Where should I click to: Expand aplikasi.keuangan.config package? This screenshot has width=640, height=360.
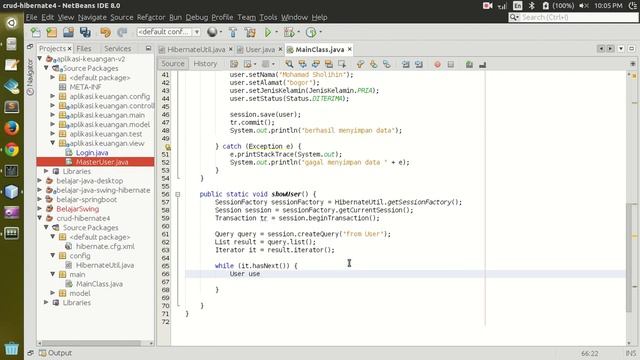click(x=53, y=96)
